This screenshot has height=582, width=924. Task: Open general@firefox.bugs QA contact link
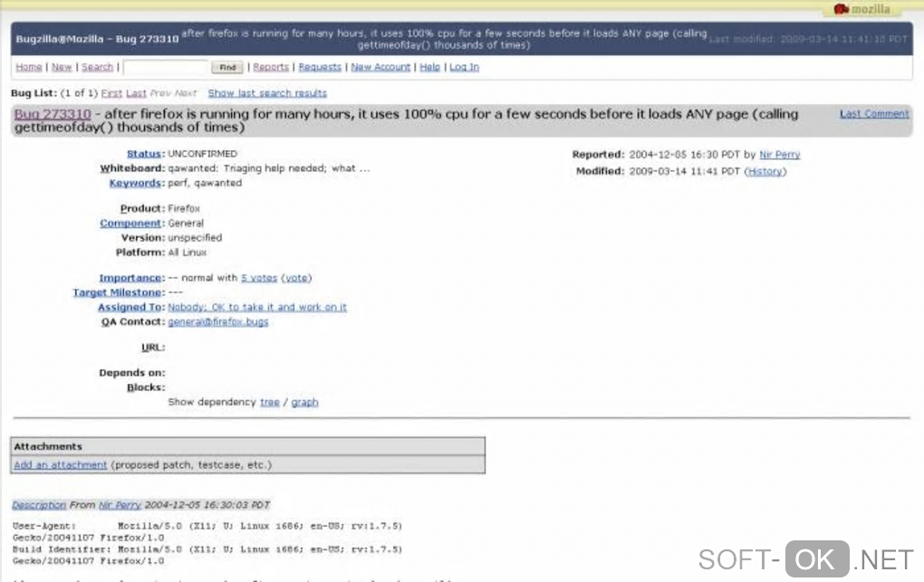[x=218, y=322]
